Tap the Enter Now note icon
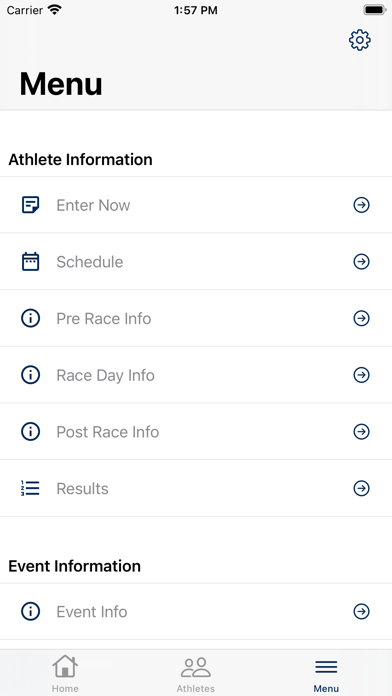392x696 pixels. (31, 205)
